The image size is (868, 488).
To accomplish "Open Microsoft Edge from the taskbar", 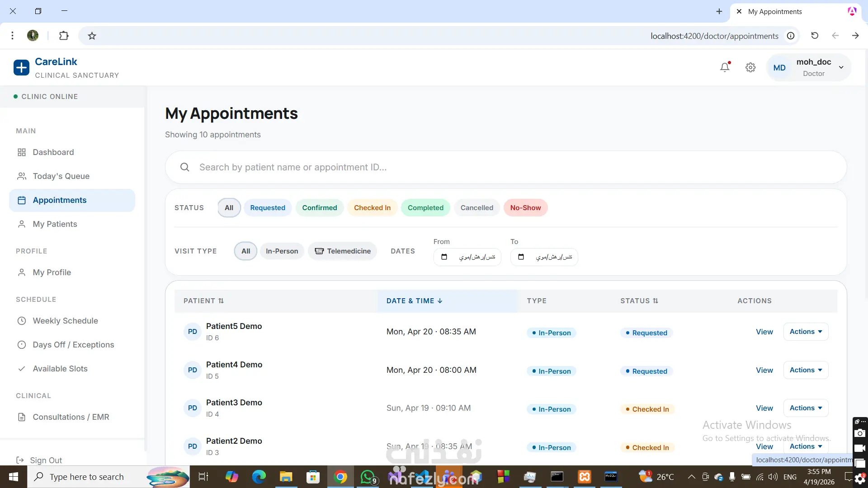I will 259,477.
